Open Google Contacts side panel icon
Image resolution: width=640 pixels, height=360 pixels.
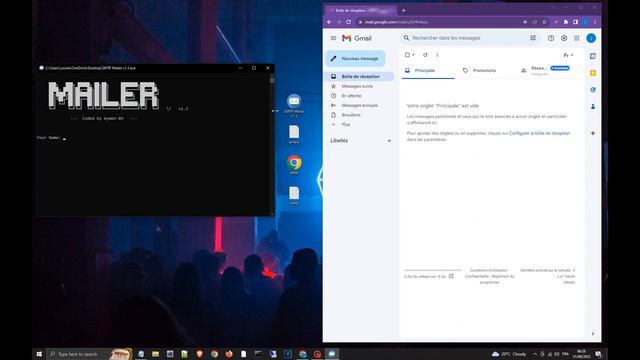(593, 107)
